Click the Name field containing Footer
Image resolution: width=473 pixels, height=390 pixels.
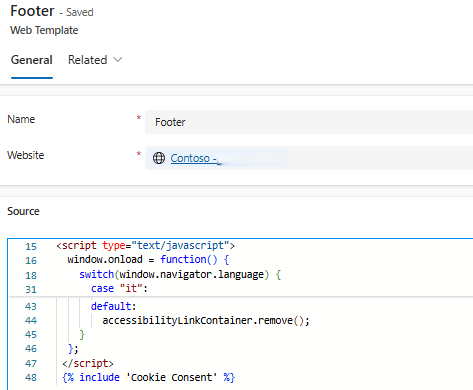pos(309,122)
